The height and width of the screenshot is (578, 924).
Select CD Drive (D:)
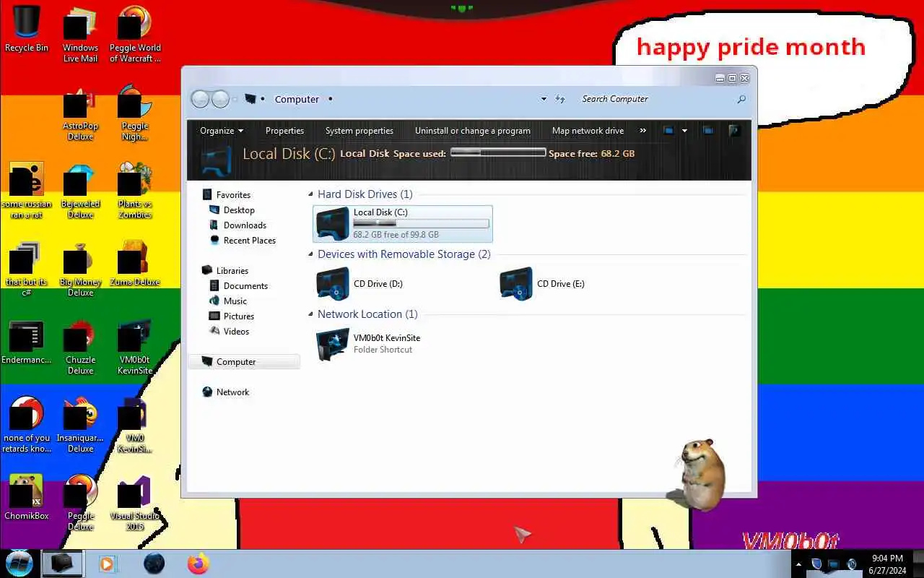359,283
